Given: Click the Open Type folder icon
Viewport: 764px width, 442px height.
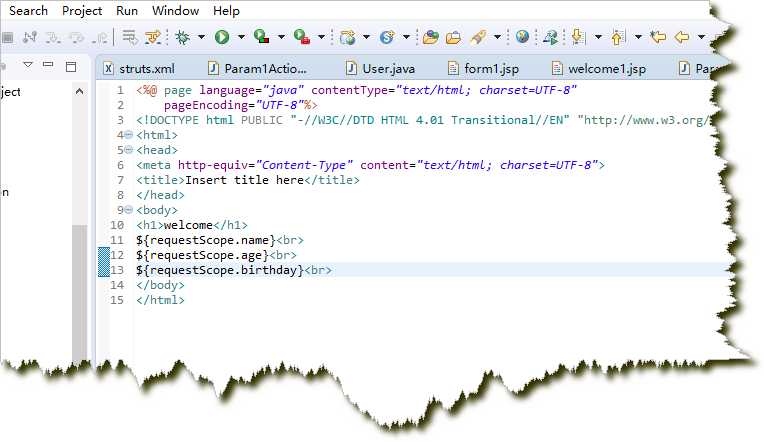Looking at the screenshot, I should [x=431, y=37].
